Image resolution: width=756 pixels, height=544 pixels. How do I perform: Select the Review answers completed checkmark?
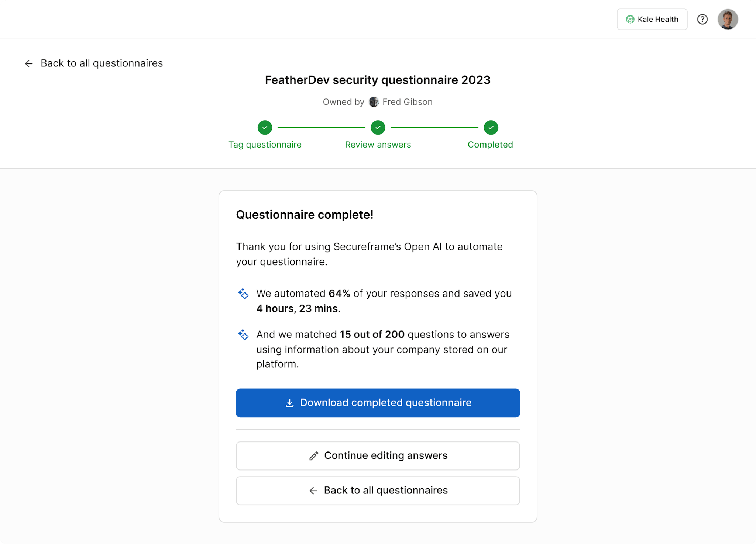(378, 127)
